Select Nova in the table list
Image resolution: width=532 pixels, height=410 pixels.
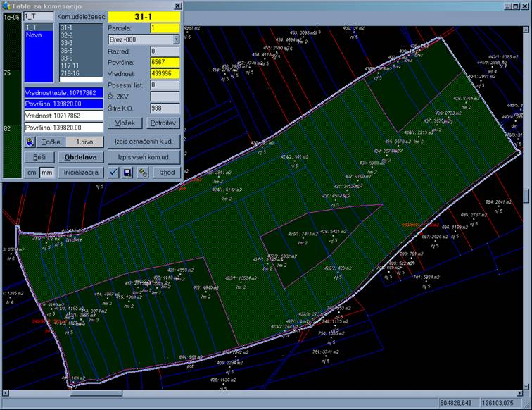click(32, 34)
